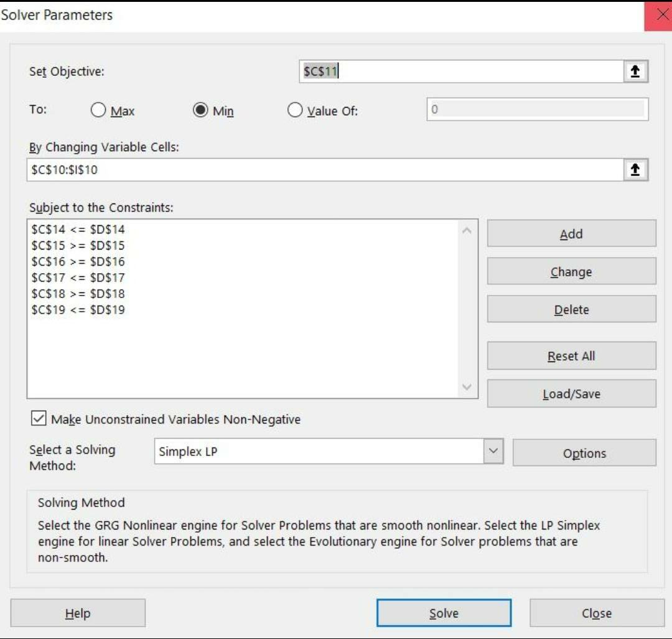Click the Set Objective range selector icon

(635, 72)
